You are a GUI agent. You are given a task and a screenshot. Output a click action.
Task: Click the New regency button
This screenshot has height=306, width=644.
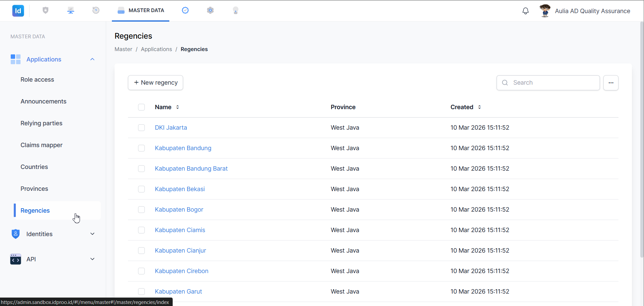pyautogui.click(x=156, y=83)
